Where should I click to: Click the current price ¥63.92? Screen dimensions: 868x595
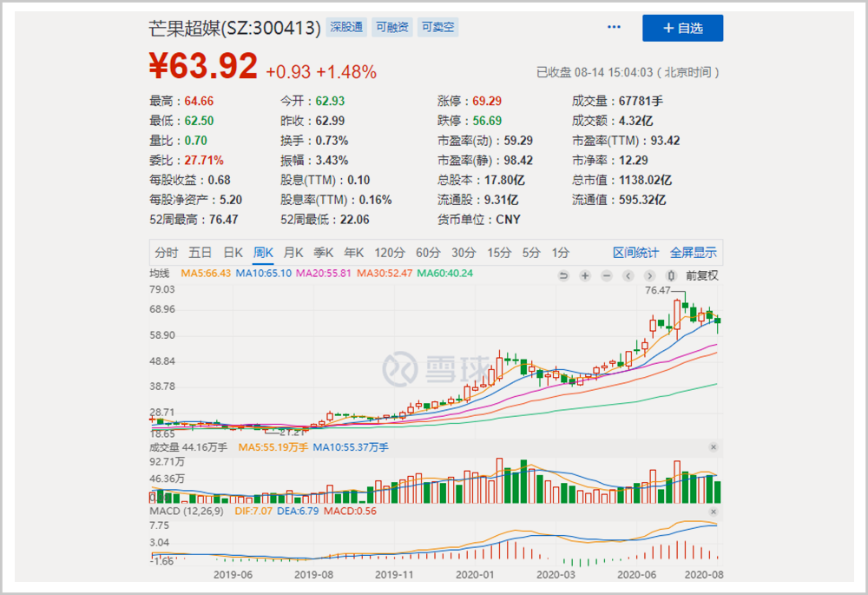tap(203, 66)
